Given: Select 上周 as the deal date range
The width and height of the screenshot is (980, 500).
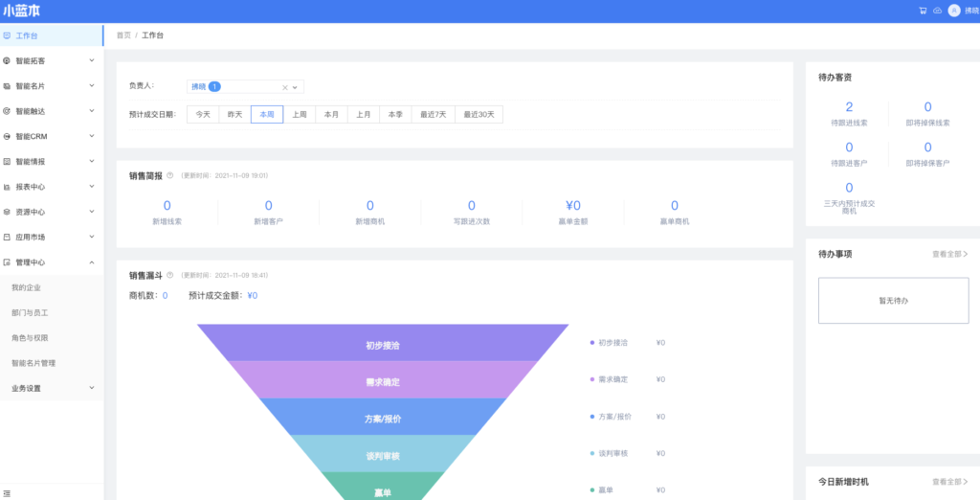Looking at the screenshot, I should 300,114.
